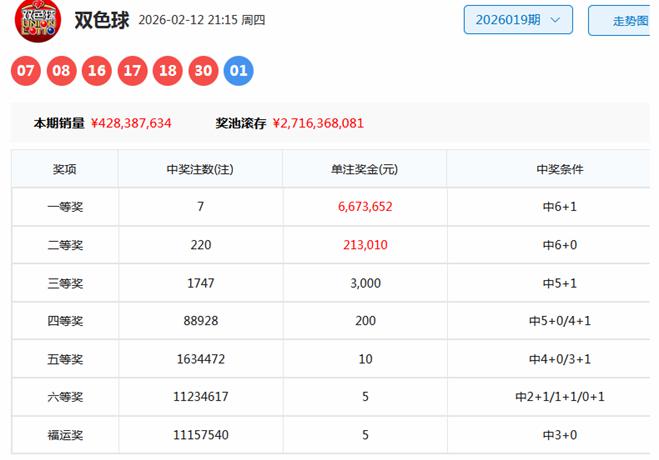Click red ball number 30
659x460 pixels.
[203, 71]
